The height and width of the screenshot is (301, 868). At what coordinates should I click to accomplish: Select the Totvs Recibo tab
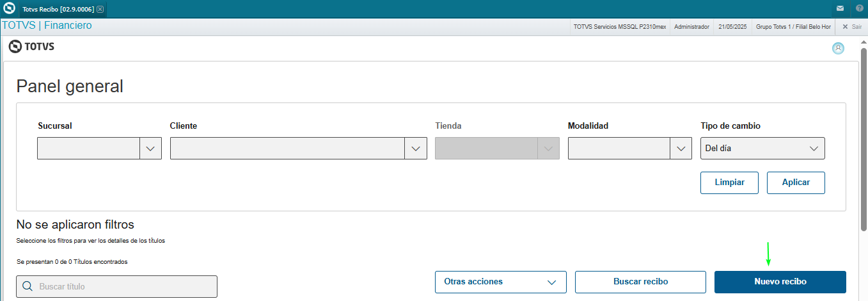click(x=58, y=9)
